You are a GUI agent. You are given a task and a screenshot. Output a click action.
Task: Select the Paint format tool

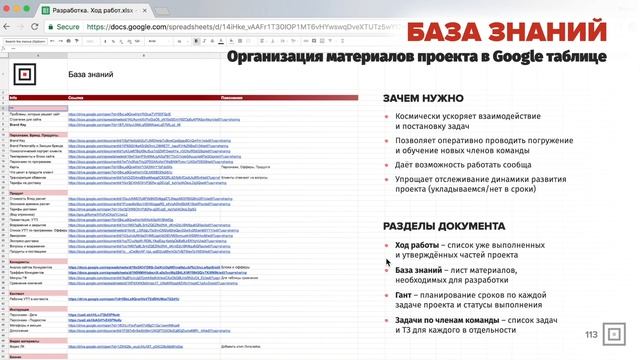point(76,41)
